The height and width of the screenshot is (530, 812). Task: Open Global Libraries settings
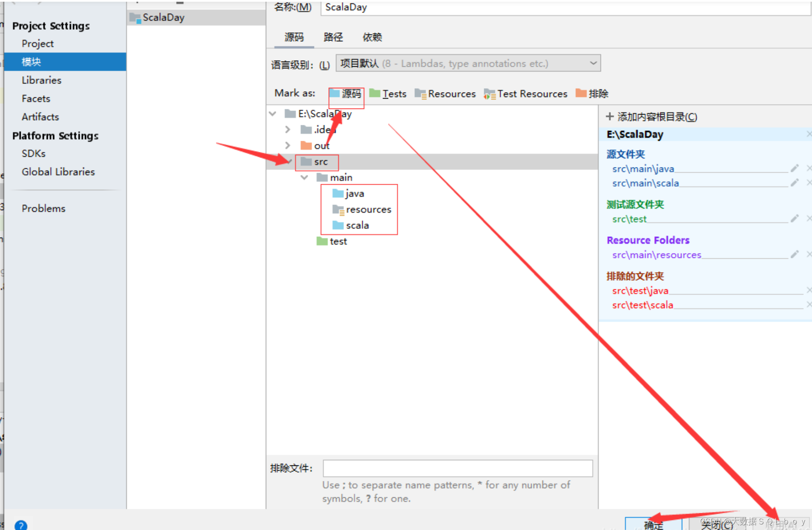58,172
